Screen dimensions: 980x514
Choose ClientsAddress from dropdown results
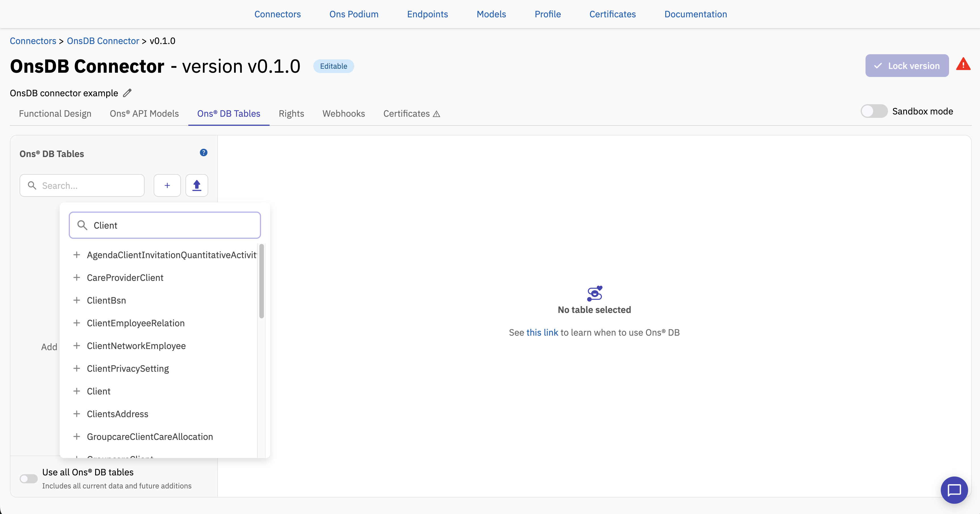click(117, 414)
